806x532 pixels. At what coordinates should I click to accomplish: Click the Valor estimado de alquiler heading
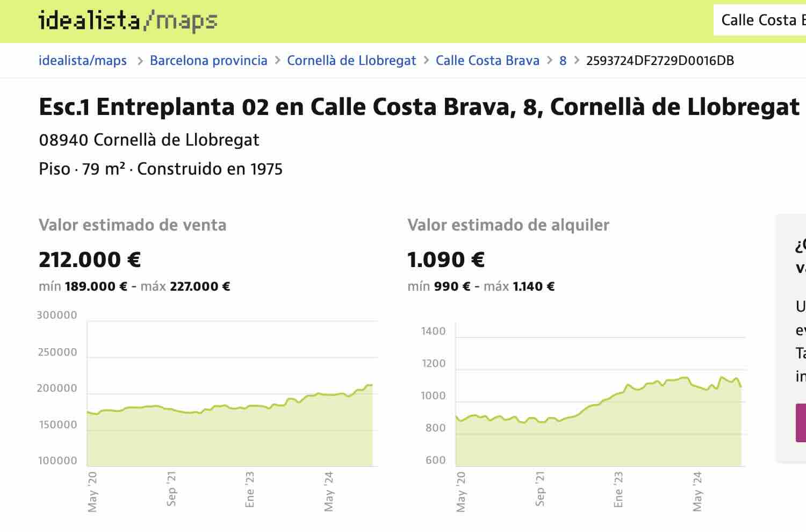(x=508, y=225)
